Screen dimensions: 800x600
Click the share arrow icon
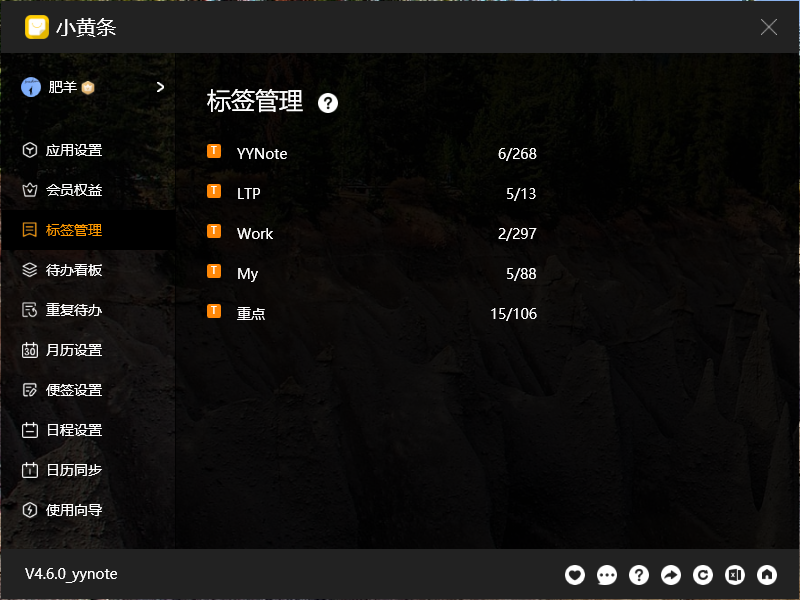click(x=671, y=575)
